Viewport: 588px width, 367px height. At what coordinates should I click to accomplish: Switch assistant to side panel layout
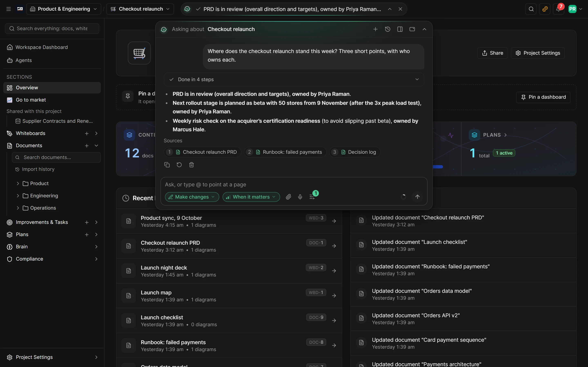click(400, 29)
